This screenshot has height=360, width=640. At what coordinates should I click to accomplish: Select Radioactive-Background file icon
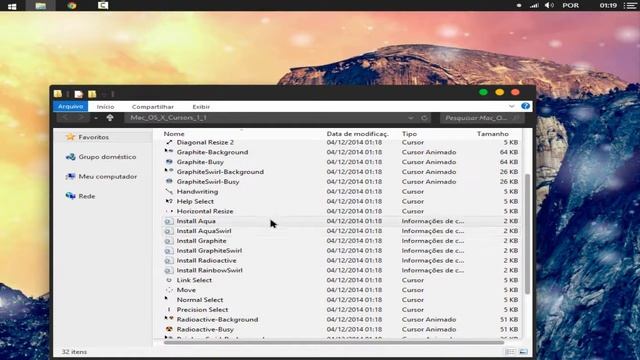point(169,319)
